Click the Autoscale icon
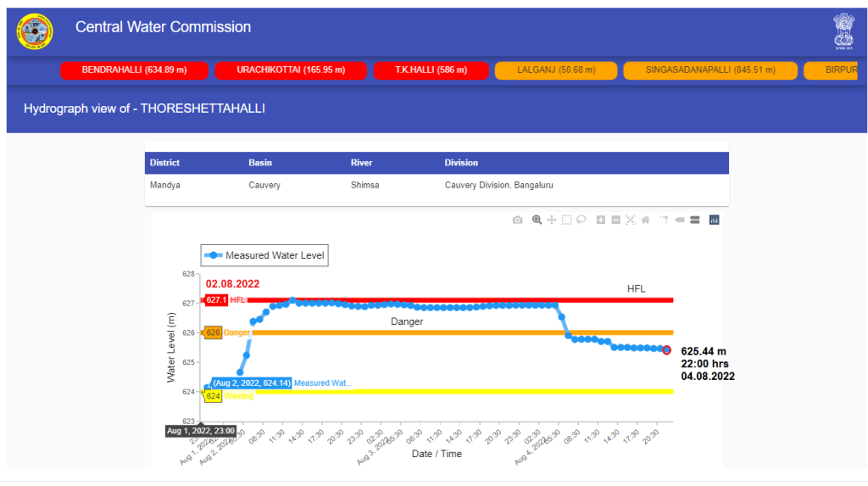868x486 pixels. coord(630,220)
